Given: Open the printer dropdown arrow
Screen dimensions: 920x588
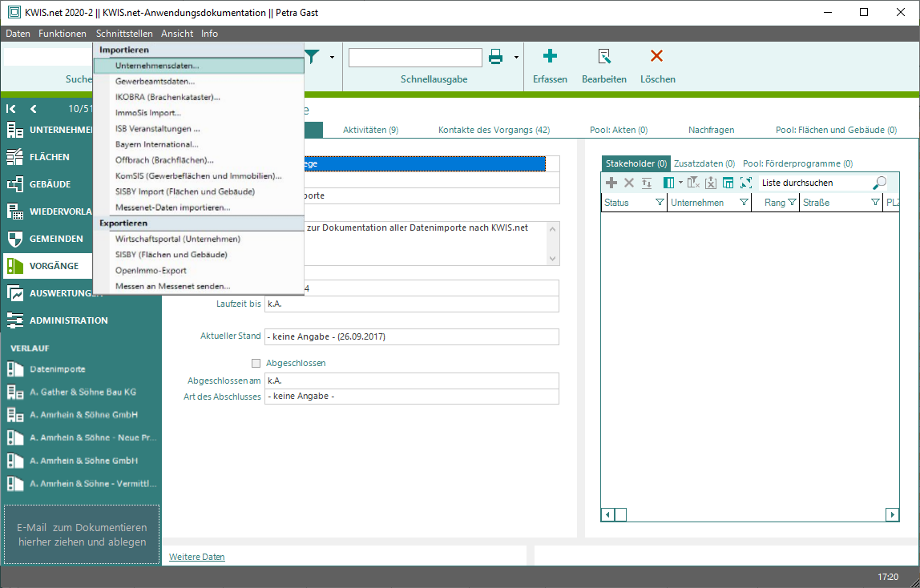Looking at the screenshot, I should click(x=516, y=58).
